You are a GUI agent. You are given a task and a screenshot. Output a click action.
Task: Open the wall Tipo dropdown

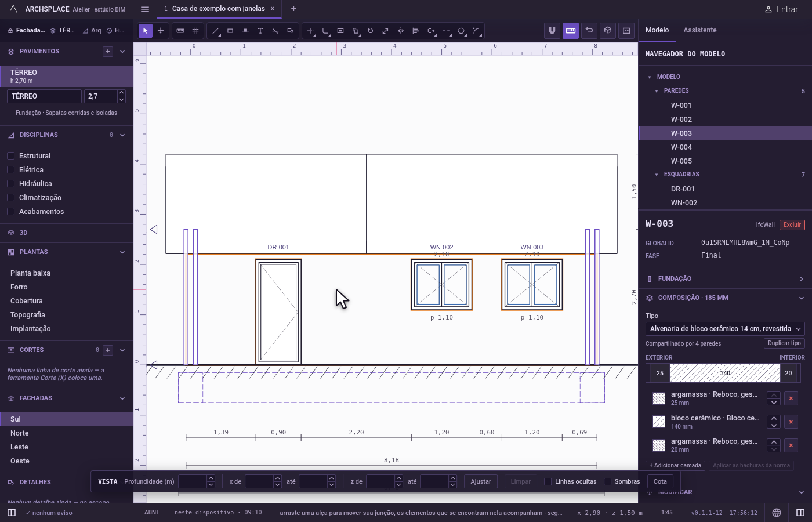725,329
